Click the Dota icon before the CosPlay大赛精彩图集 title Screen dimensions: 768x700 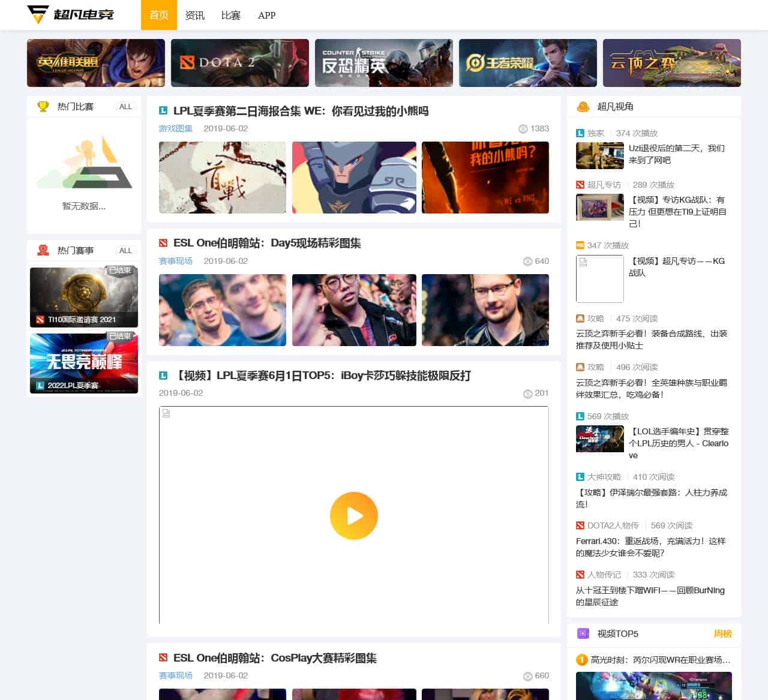pos(163,658)
